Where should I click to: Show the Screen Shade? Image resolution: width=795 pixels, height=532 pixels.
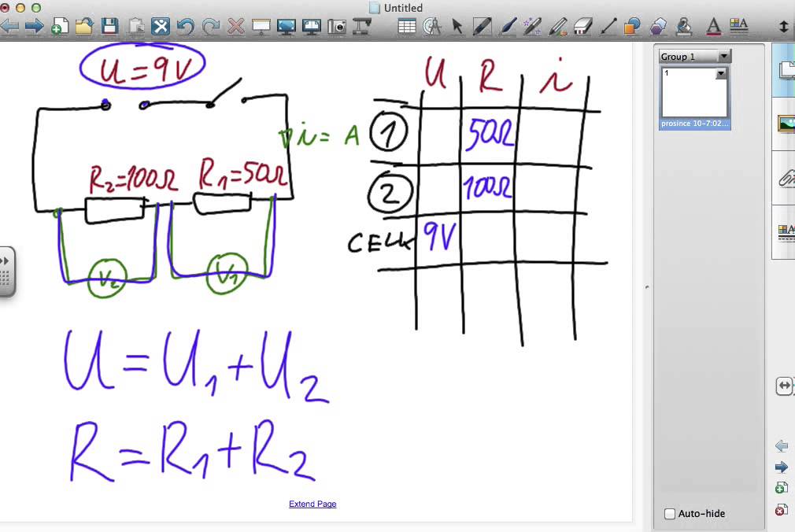click(x=261, y=26)
